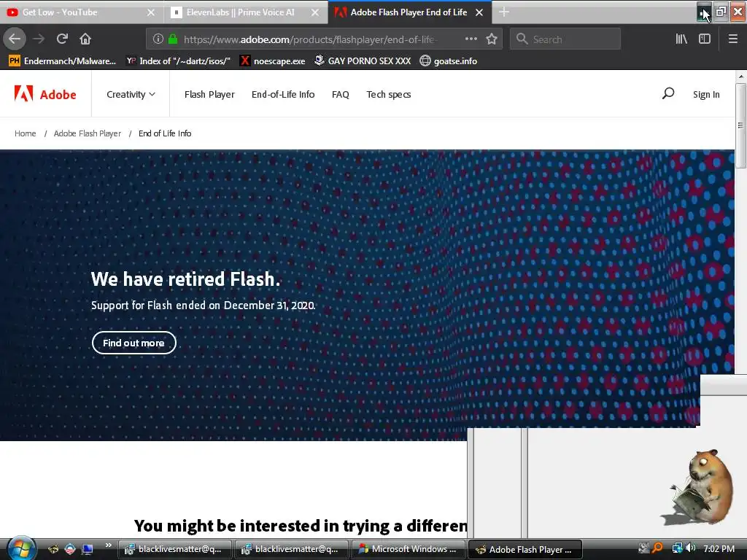747x560 pixels.
Task: Reload the current page
Action: pos(62,39)
